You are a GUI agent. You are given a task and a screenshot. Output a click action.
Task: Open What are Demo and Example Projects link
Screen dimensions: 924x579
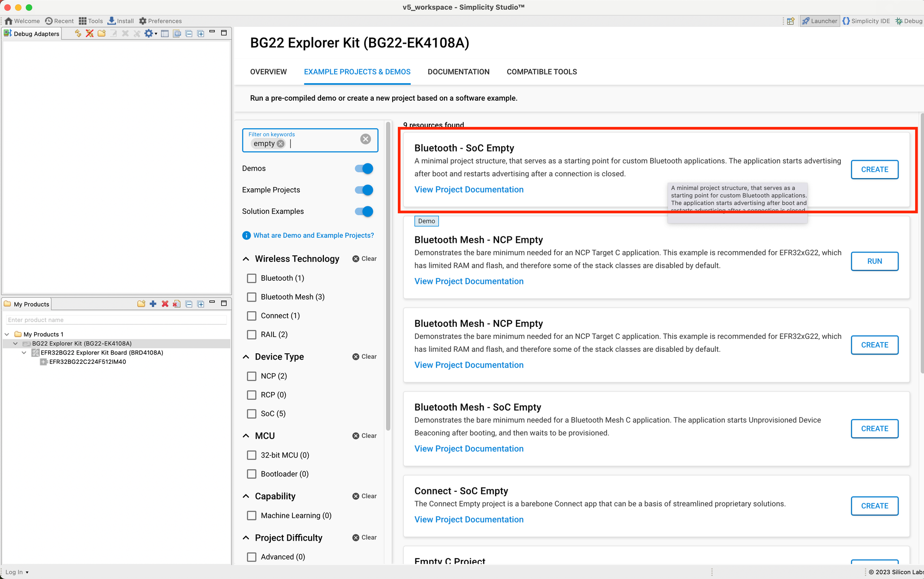click(313, 235)
